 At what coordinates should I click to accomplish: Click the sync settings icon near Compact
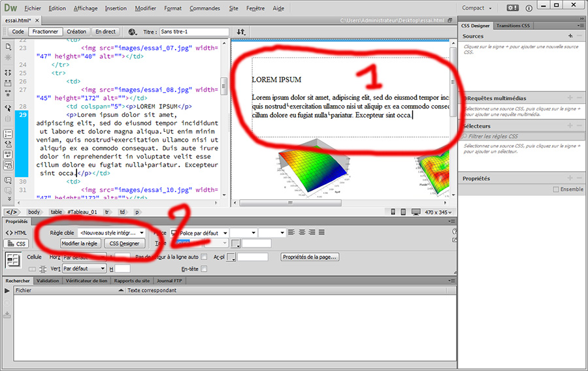click(513, 8)
